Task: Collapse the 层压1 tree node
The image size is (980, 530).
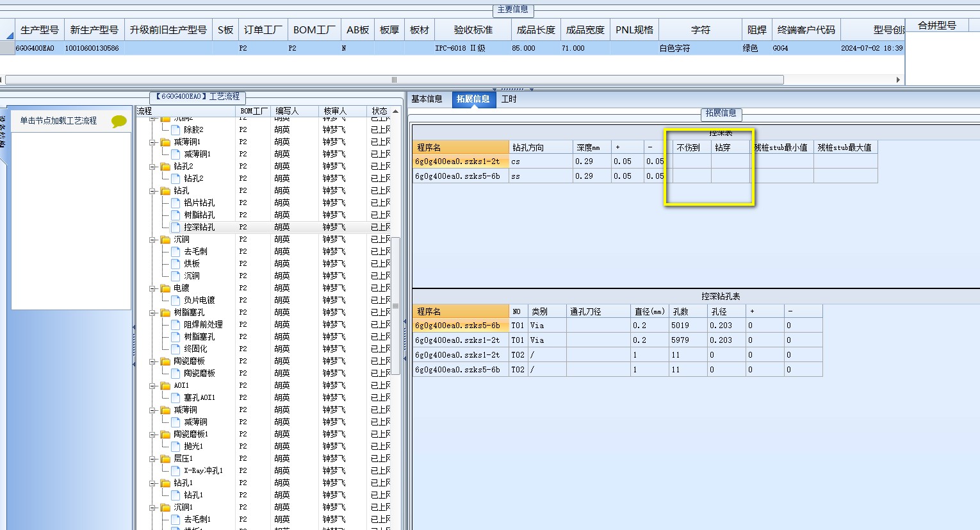Action: coord(153,459)
